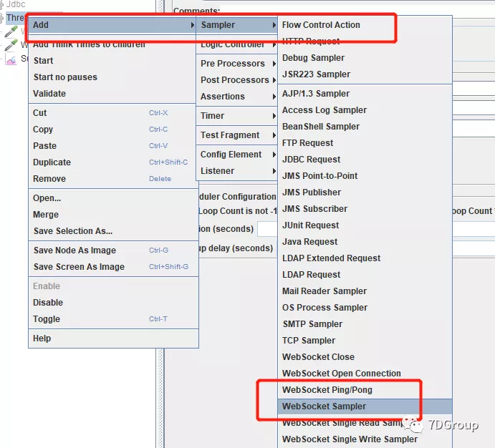Add an FTP Request
This screenshot has height=448, width=495.
tap(307, 143)
